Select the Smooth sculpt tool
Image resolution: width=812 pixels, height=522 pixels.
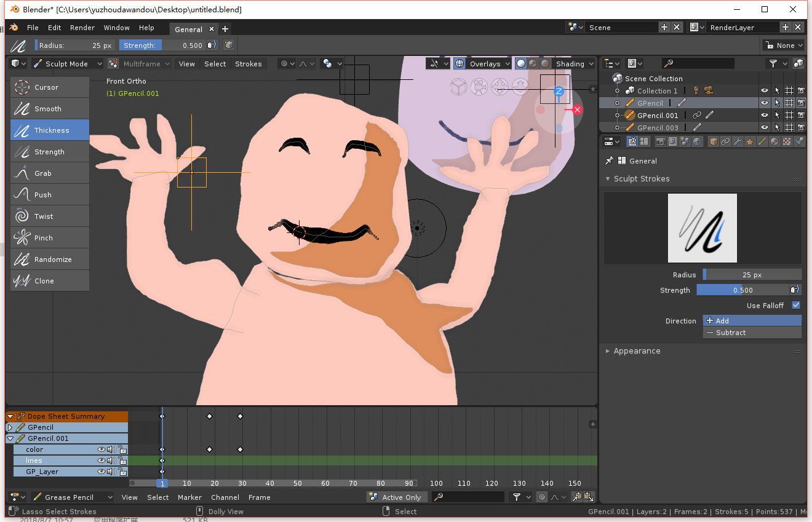pyautogui.click(x=49, y=109)
